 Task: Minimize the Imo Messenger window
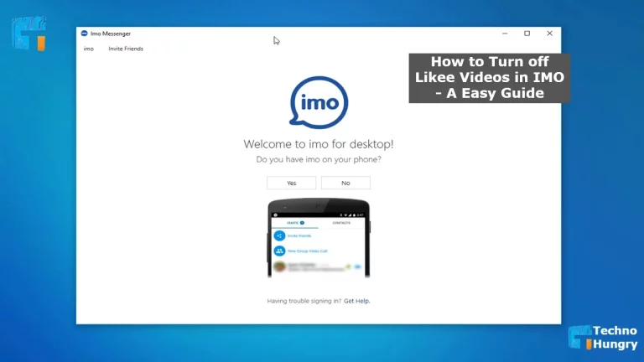point(505,34)
